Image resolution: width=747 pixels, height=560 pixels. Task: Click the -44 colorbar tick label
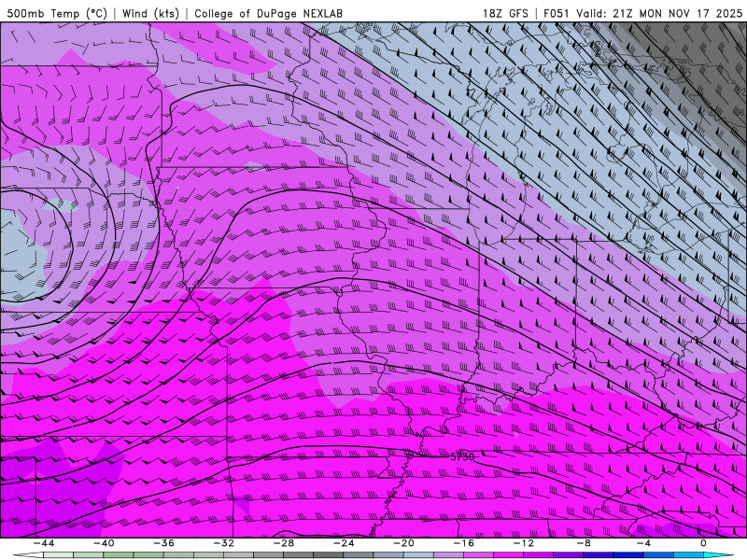(x=44, y=543)
